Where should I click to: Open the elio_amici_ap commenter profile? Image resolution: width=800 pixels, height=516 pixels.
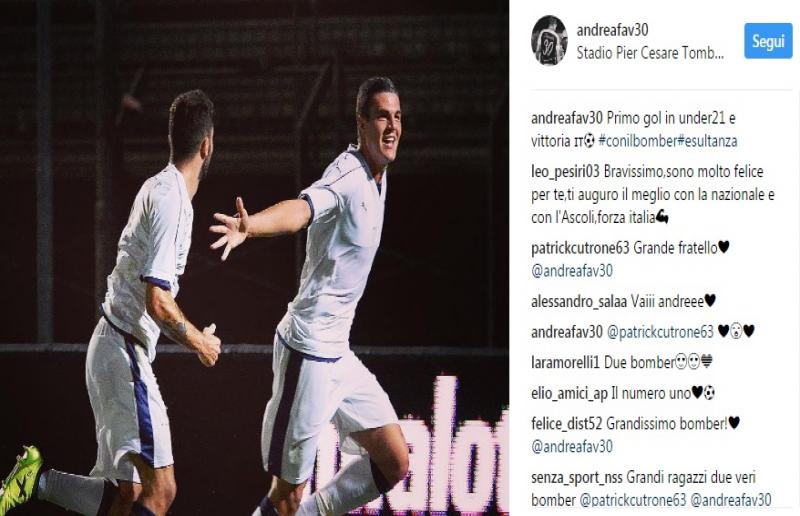point(569,394)
